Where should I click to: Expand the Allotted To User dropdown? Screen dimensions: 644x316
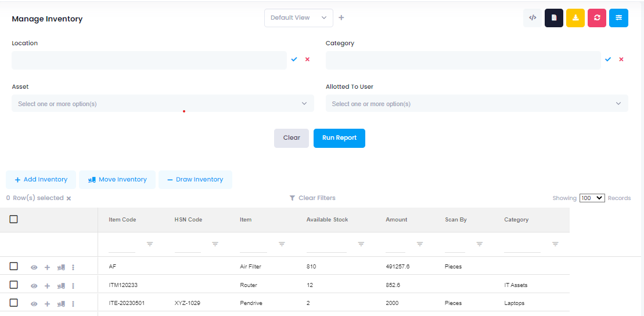[x=477, y=104]
